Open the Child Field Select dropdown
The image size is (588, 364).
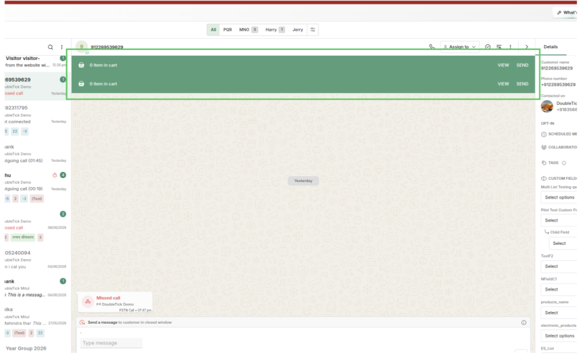coord(563,243)
